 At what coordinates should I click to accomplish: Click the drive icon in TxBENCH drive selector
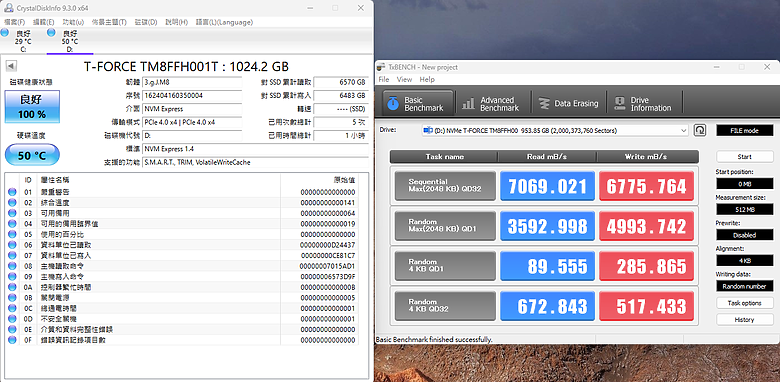427,130
